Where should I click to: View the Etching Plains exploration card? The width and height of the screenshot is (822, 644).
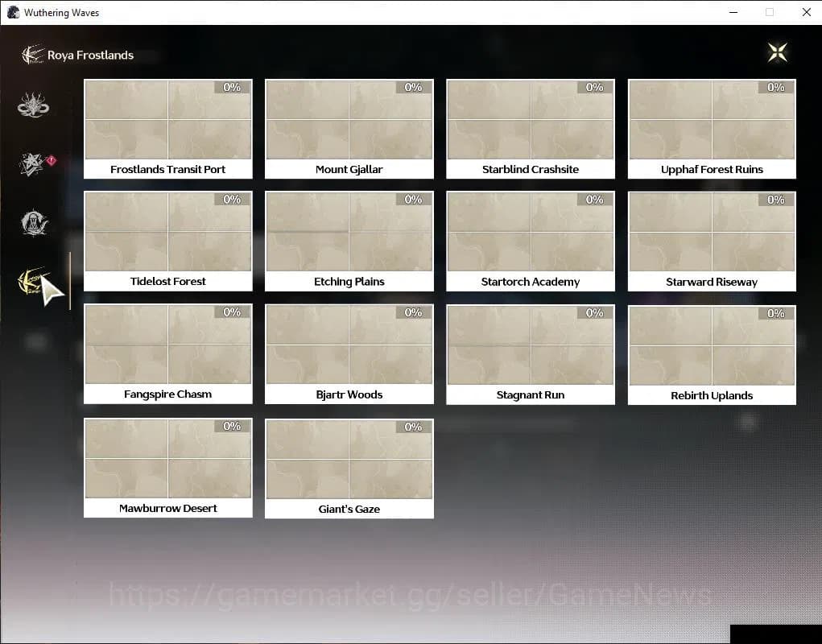click(349, 240)
